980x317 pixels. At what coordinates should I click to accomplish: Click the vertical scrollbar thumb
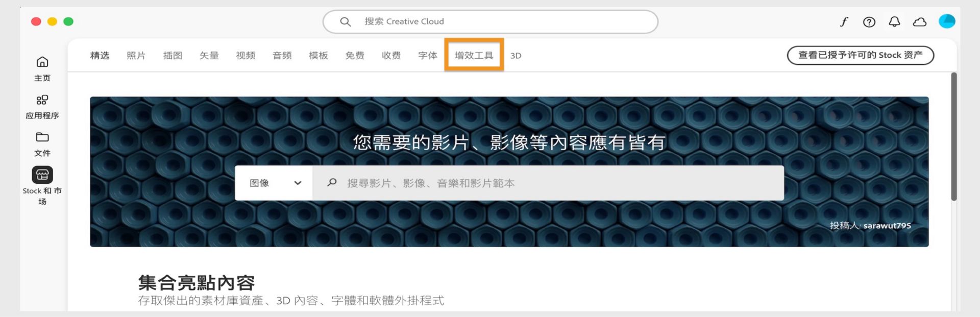click(953, 136)
